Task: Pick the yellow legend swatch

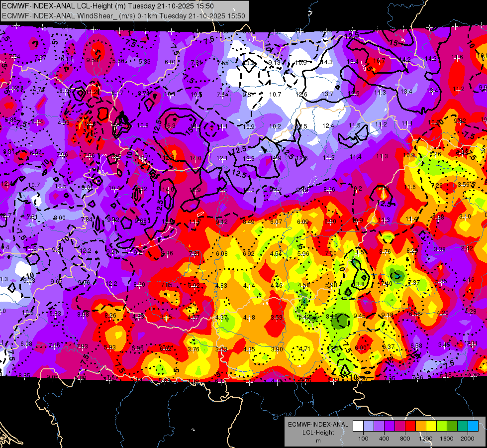Action: coord(431,426)
